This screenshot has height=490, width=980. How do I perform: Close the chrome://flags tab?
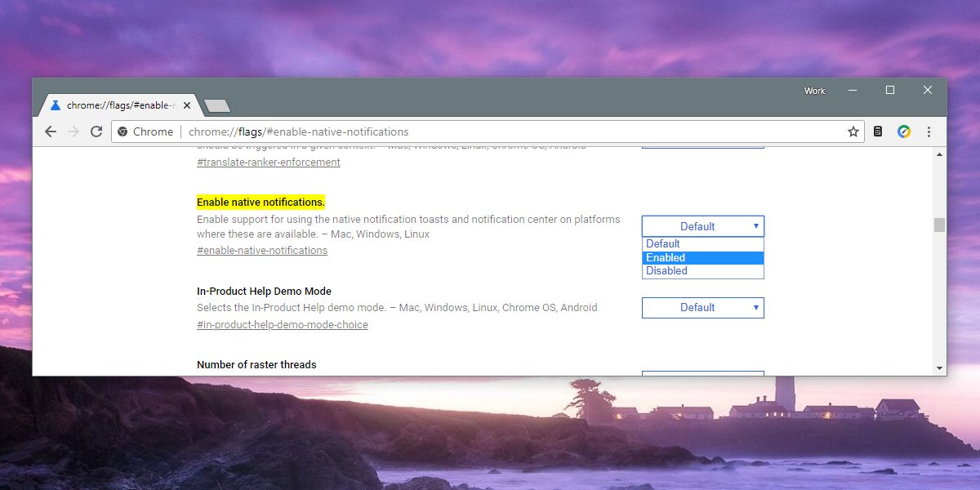coord(187,106)
